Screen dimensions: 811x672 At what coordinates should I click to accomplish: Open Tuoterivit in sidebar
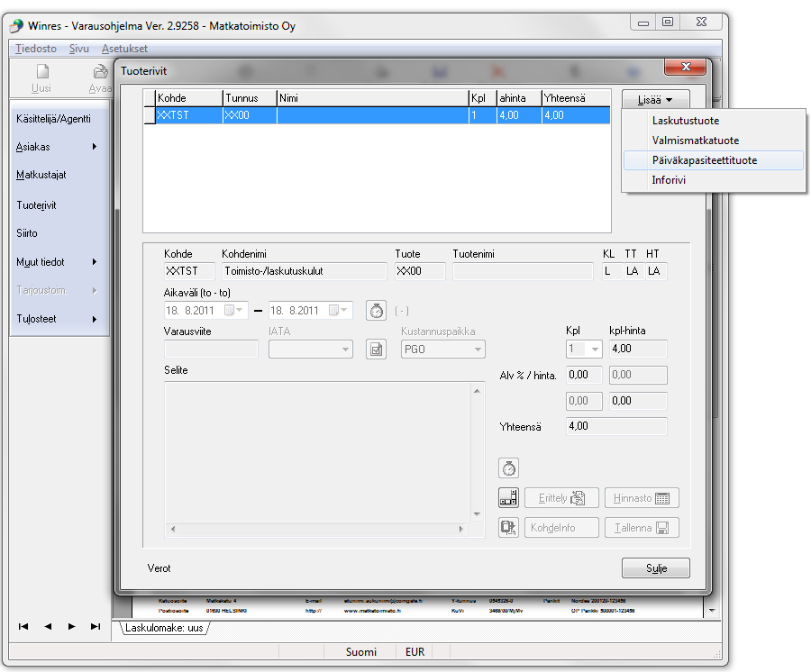pos(36,205)
